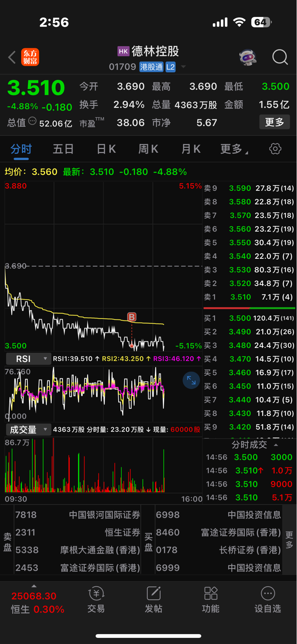The width and height of the screenshot is (297, 644).
Task: Tap 更多 beside broker queue
Action: tap(289, 540)
